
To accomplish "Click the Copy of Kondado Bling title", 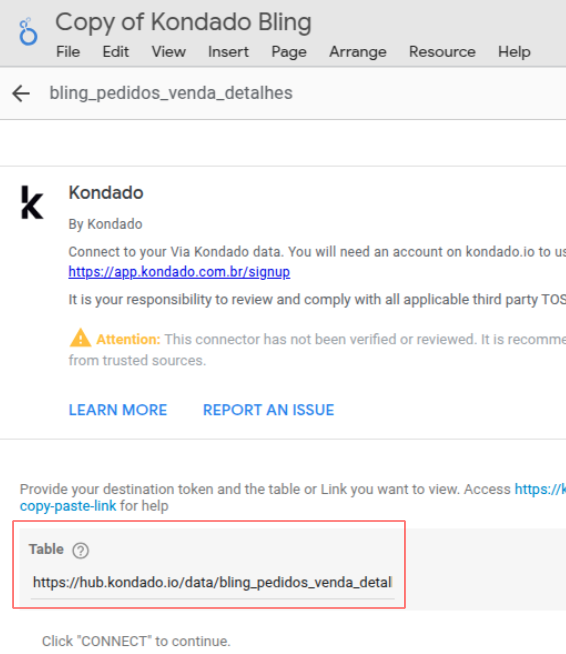I will tap(184, 22).
